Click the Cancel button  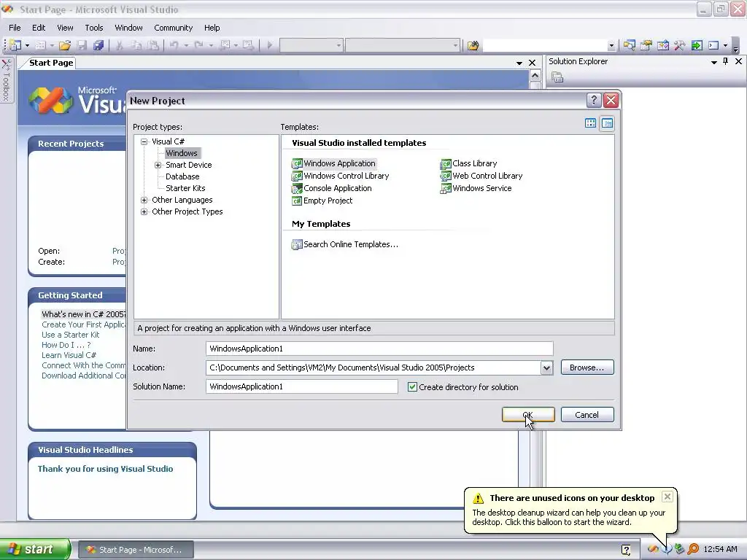587,415
